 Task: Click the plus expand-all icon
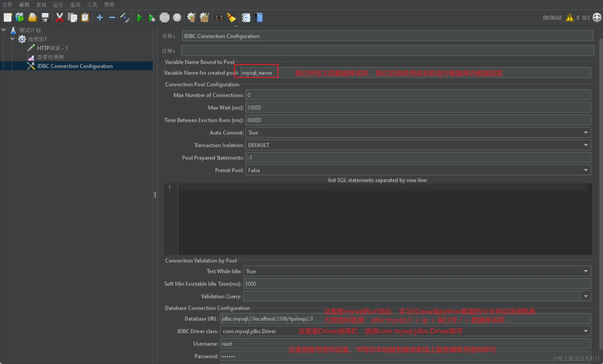coord(100,18)
